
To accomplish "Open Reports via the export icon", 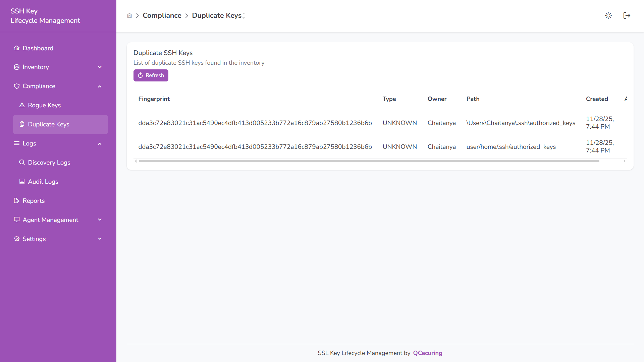I will tap(16, 200).
